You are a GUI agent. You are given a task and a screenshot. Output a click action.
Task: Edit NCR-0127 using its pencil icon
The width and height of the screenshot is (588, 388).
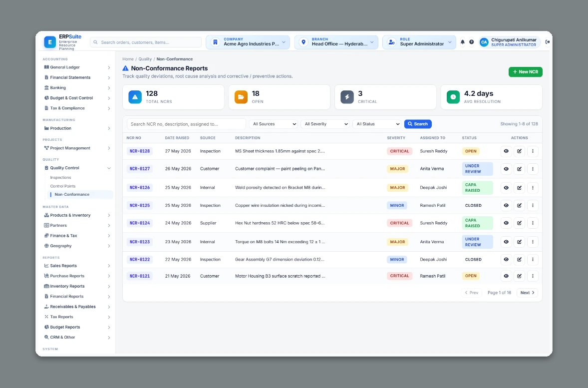pos(520,169)
